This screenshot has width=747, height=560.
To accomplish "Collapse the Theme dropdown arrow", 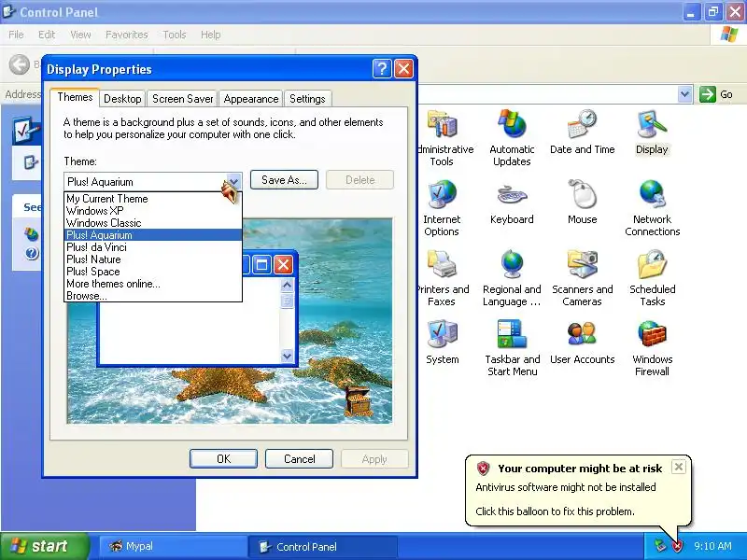I will click(233, 181).
